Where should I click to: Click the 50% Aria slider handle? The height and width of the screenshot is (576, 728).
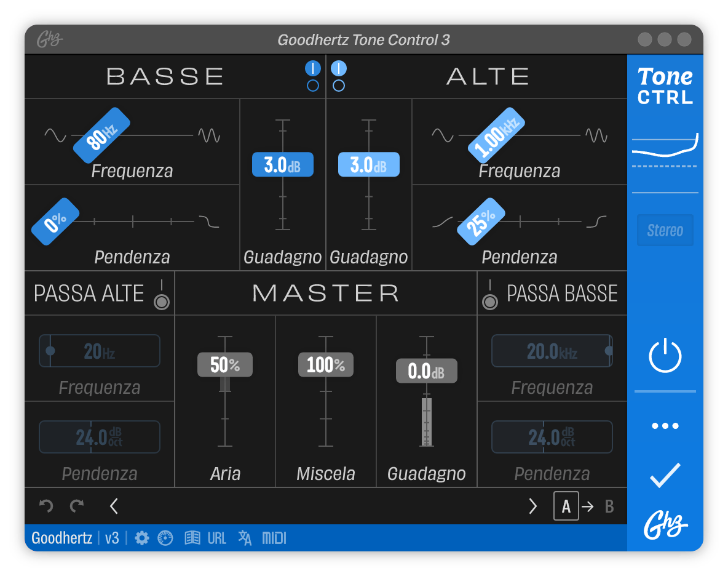click(225, 365)
